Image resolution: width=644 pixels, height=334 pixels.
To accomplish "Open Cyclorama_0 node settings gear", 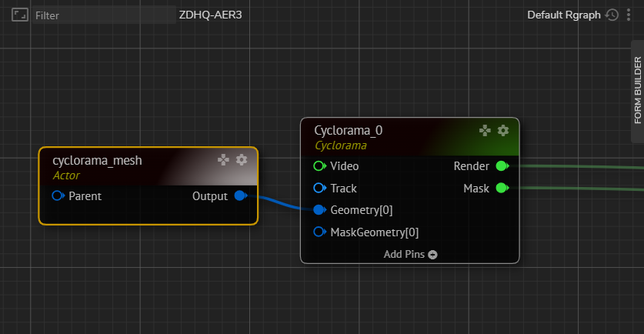I will (x=503, y=131).
